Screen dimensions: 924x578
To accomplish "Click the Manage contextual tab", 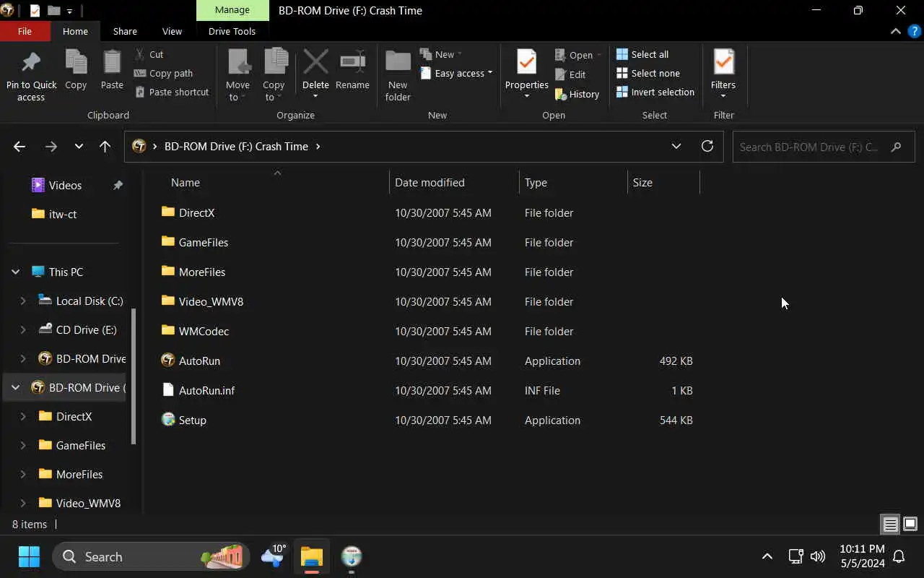I will [232, 10].
